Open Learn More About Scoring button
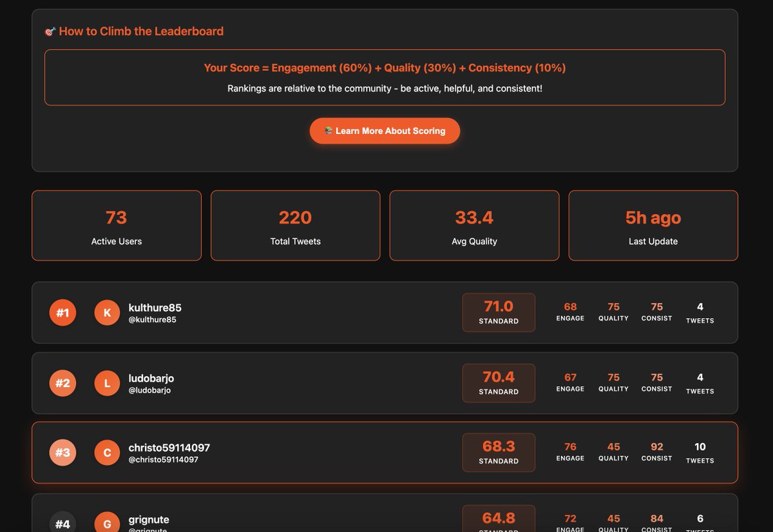Image resolution: width=773 pixels, height=532 pixels. click(x=385, y=131)
